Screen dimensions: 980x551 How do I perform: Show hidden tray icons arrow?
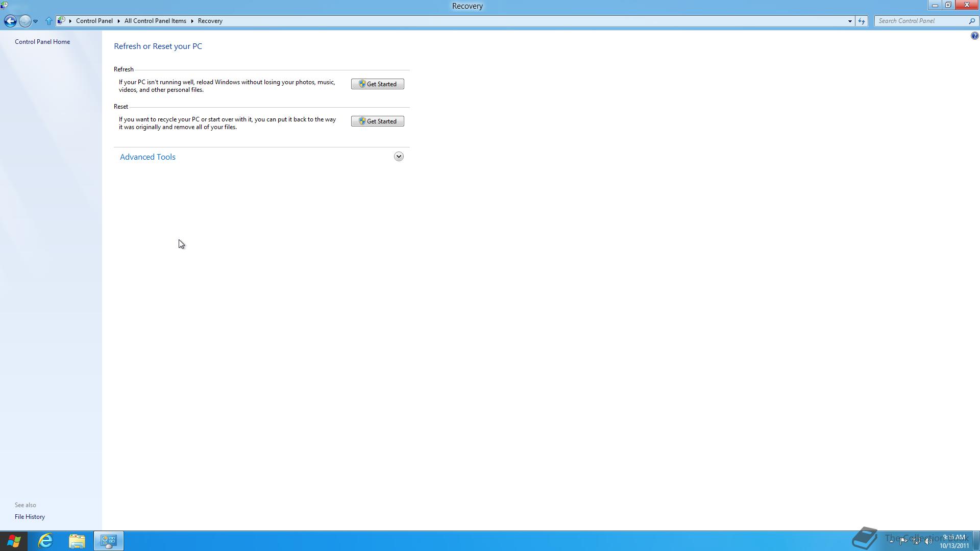891,541
